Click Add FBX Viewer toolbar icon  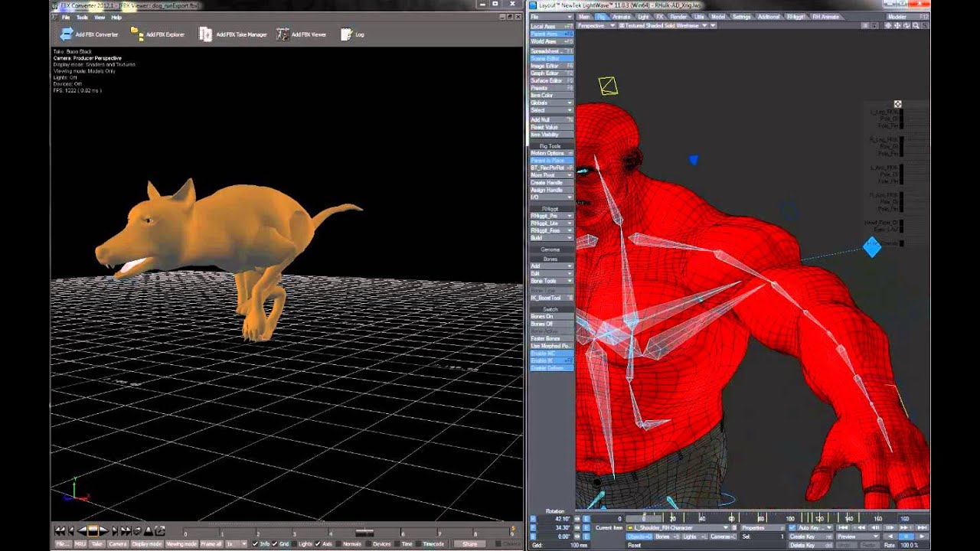283,34
